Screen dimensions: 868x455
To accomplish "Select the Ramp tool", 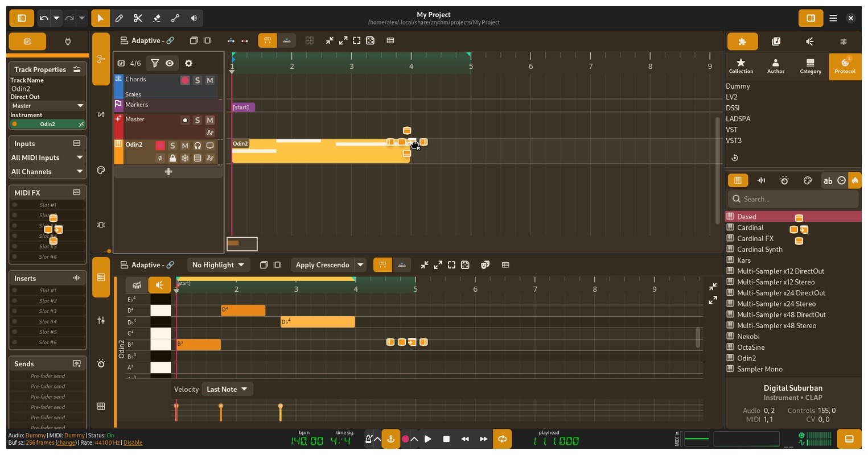I will pyautogui.click(x=175, y=18).
